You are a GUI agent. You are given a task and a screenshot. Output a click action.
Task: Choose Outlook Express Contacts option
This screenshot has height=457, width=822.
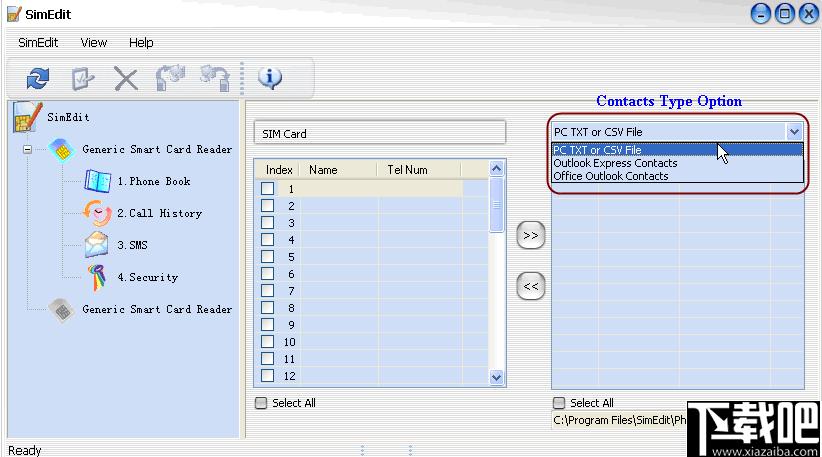(615, 163)
